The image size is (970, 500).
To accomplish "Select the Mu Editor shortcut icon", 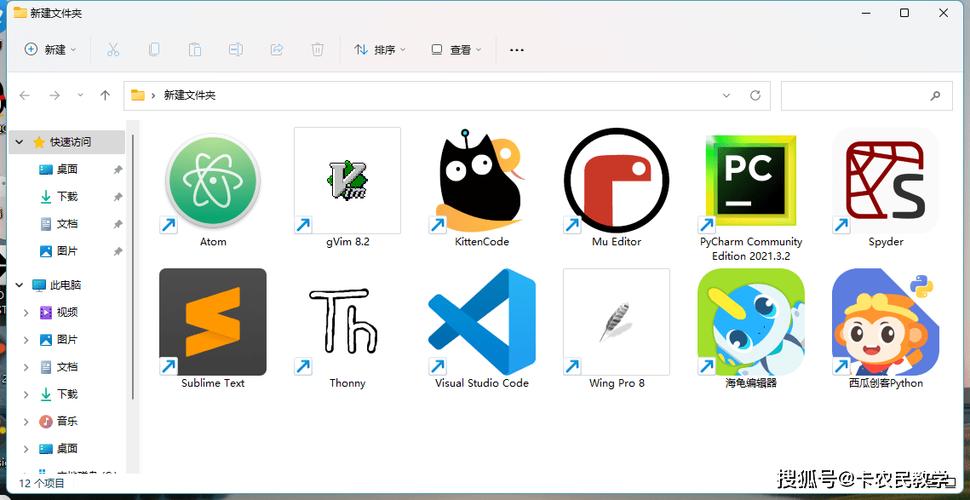I will (616, 181).
